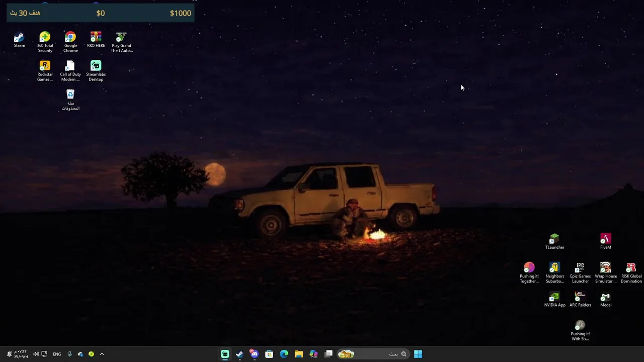Select Wrap House Simulator icon
644x362 pixels.
coord(606,273)
